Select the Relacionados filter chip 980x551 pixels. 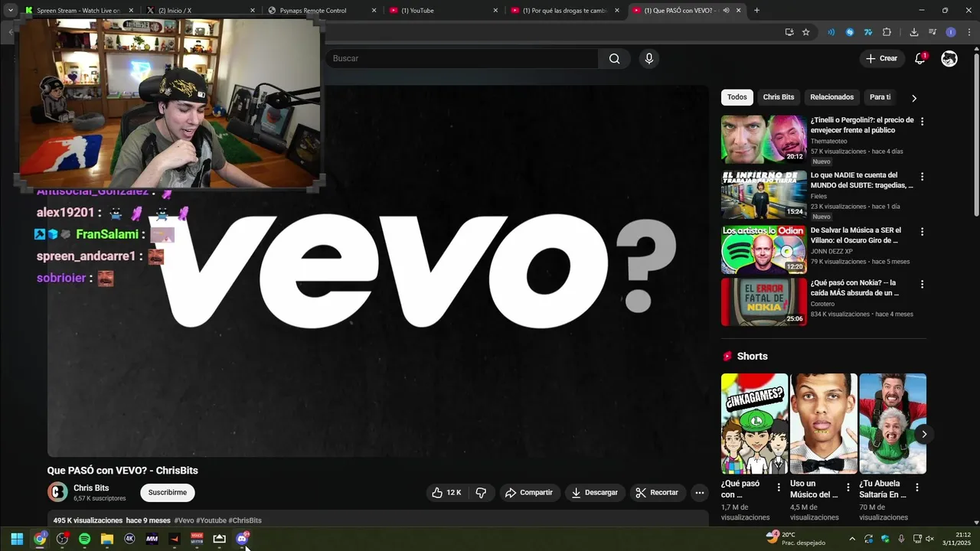pyautogui.click(x=832, y=97)
